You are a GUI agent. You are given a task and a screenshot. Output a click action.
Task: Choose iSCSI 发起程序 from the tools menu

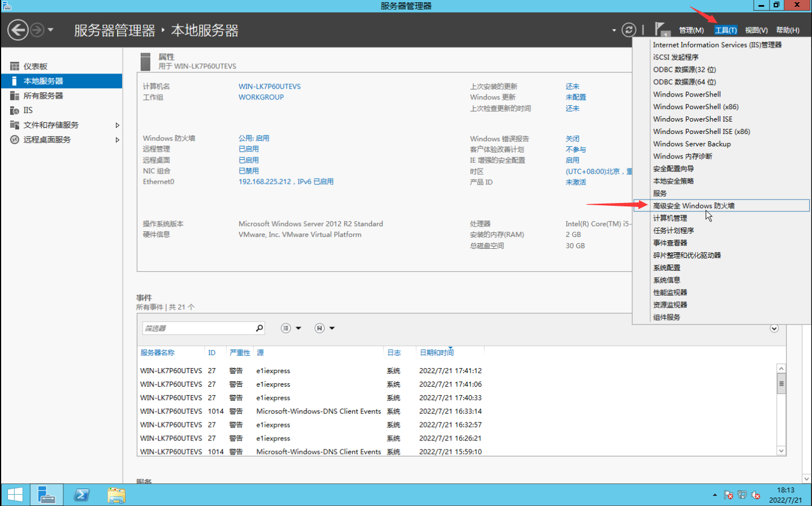[721, 57]
